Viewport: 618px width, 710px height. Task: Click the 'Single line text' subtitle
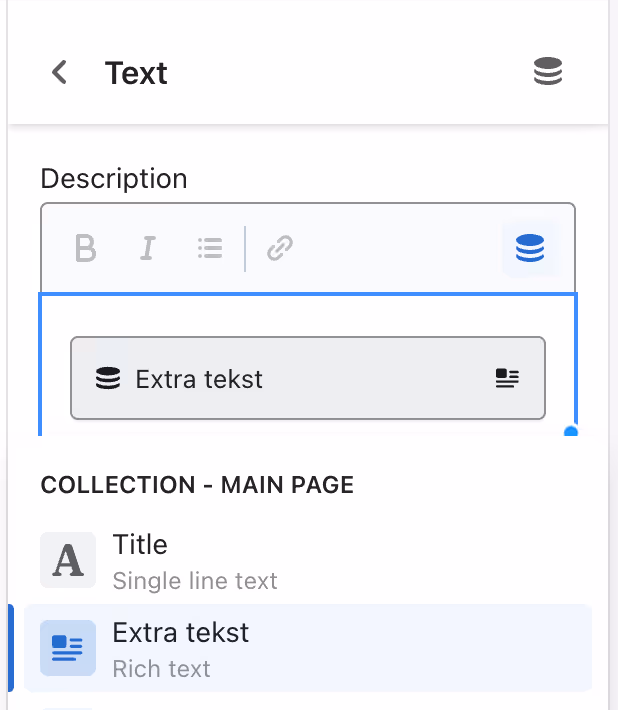(195, 581)
